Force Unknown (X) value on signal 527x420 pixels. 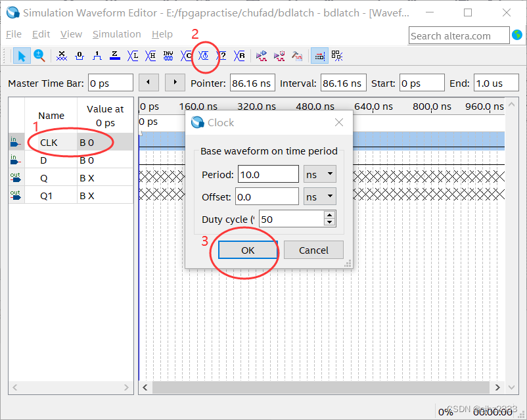62,56
